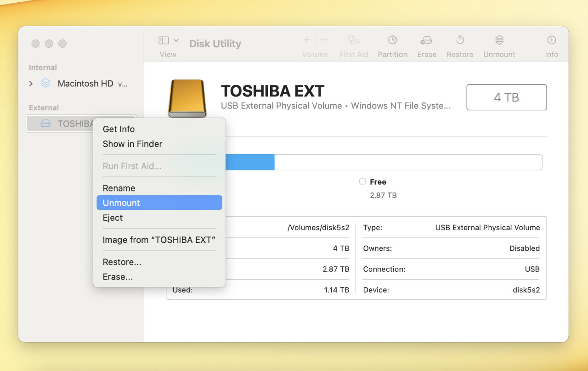Choose Image from “TOSHIBA EXT” entry

[x=159, y=240]
